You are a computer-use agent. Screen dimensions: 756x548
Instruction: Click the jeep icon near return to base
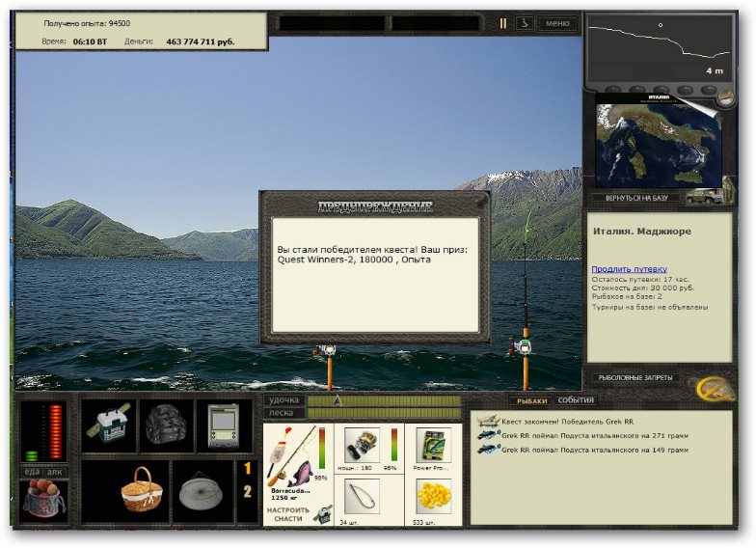click(705, 195)
